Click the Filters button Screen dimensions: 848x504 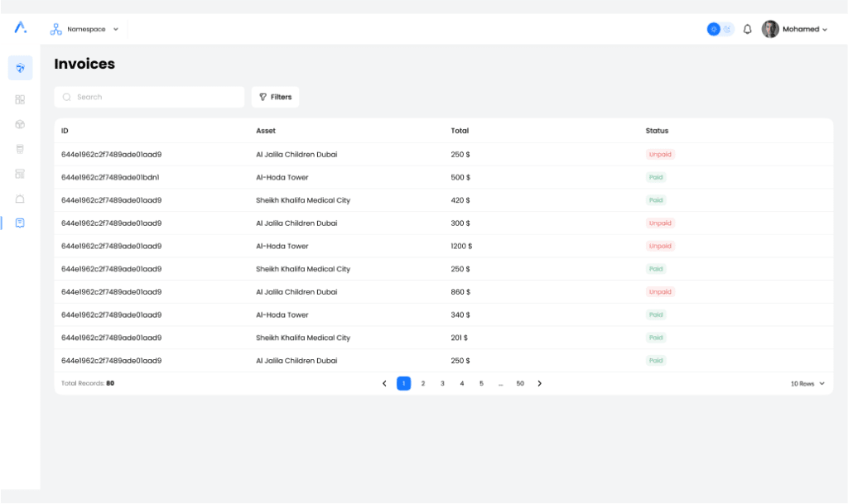(x=275, y=97)
